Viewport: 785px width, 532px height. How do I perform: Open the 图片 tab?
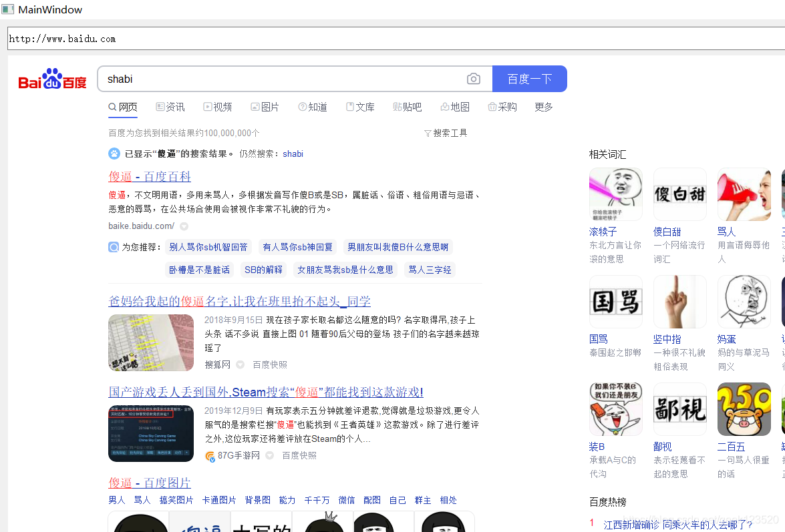click(x=265, y=107)
